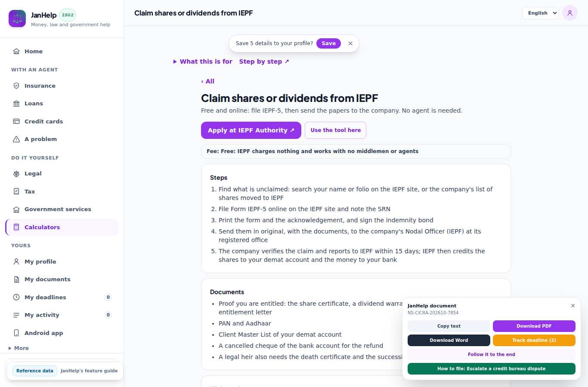Expand the What this is for section

203,61
